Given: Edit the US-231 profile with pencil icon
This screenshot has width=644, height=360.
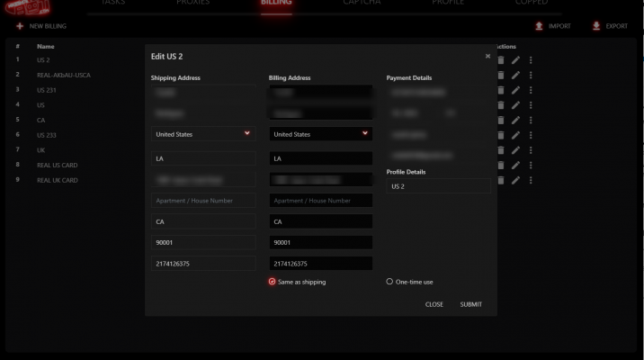Looking at the screenshot, I should click(x=515, y=90).
